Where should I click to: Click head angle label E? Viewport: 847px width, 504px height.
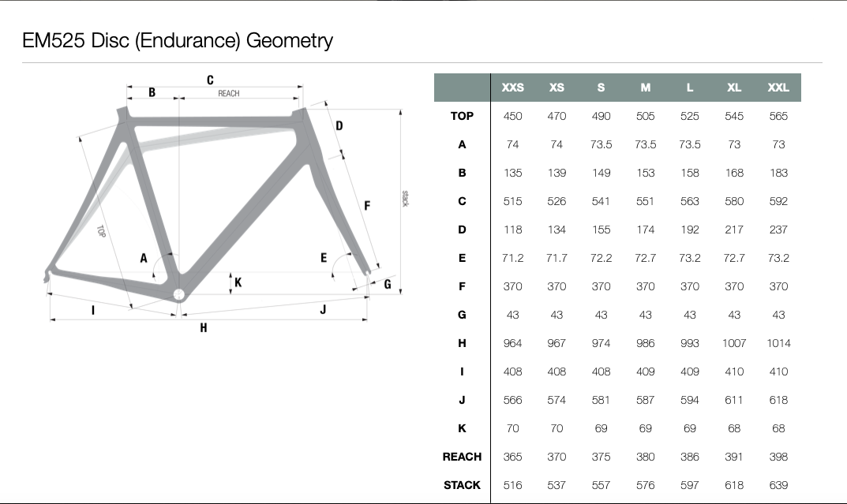[x=324, y=257]
